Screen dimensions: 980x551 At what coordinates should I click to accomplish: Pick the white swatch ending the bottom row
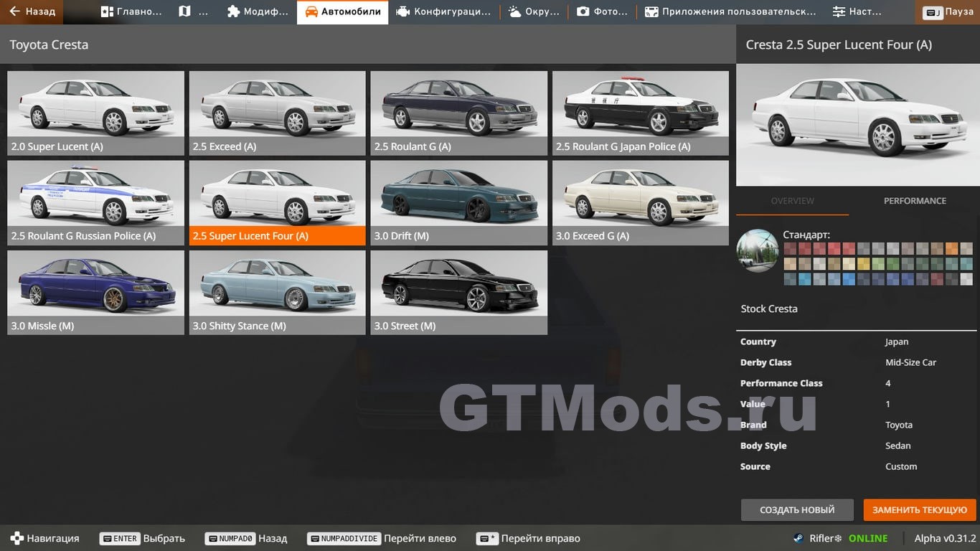coord(966,278)
